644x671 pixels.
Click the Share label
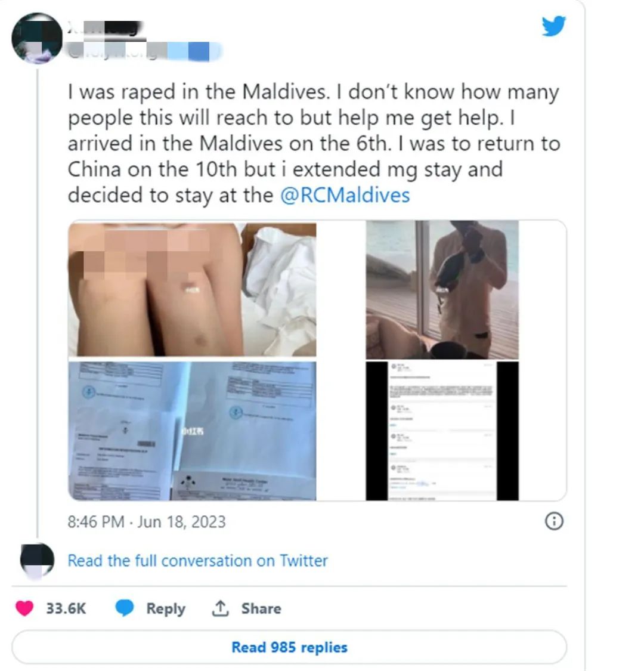261,608
